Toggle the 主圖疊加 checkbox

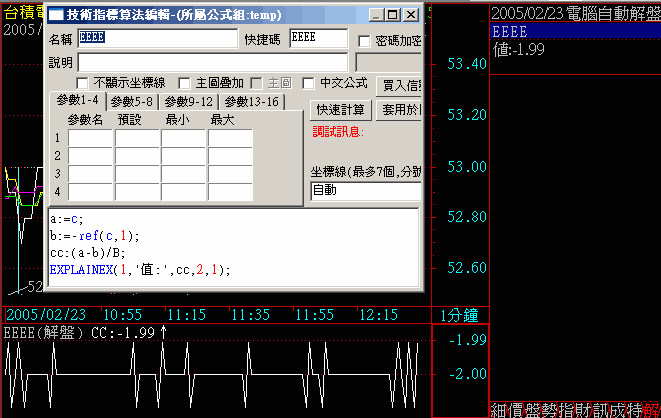pos(184,83)
